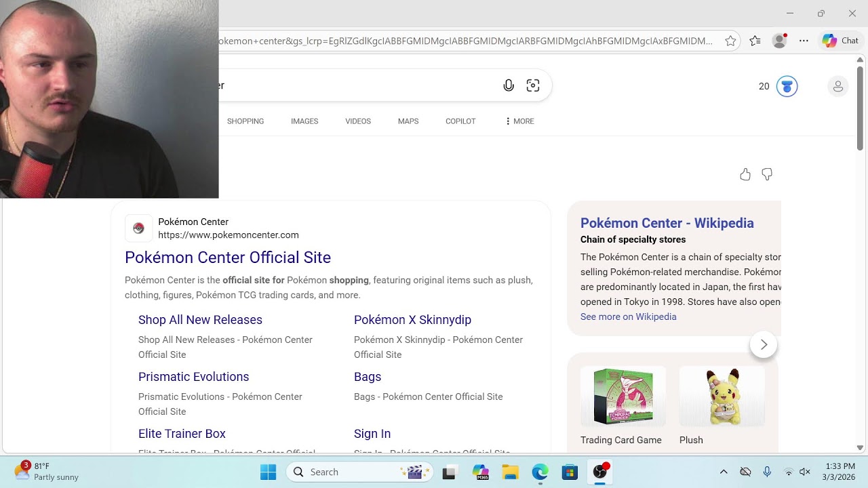Click scrollbar down arrow
868x488 pixels.
coord(860,448)
